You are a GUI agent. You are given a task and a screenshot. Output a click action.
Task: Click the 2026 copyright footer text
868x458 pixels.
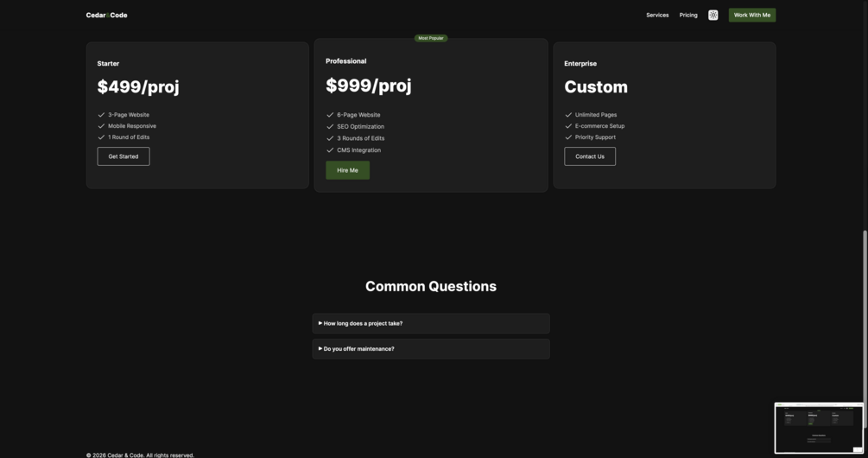pos(140,455)
